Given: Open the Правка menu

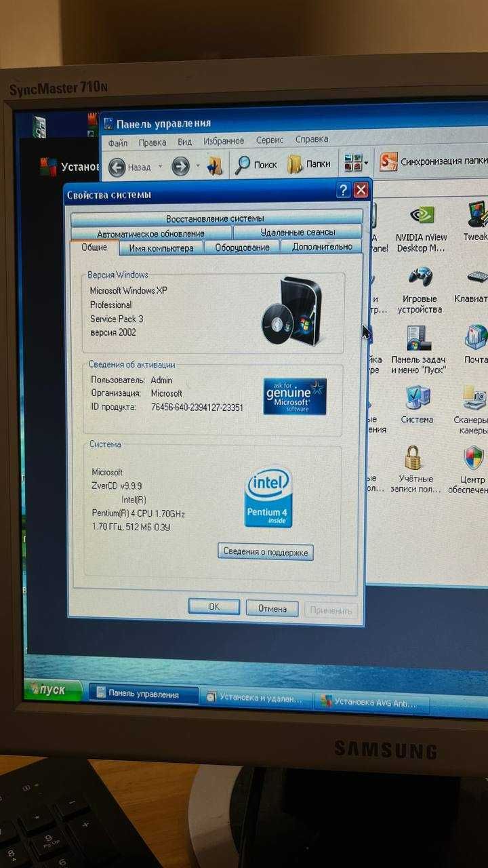Looking at the screenshot, I should click(152, 142).
